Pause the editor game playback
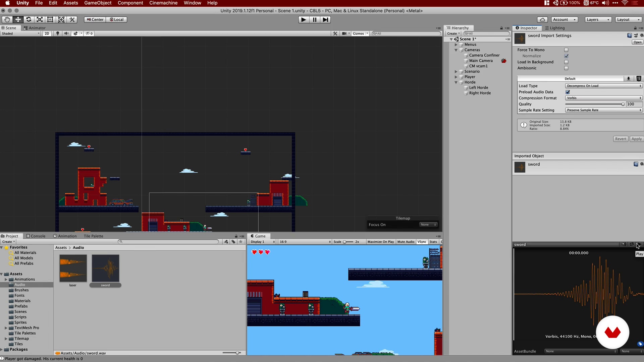 [x=315, y=20]
